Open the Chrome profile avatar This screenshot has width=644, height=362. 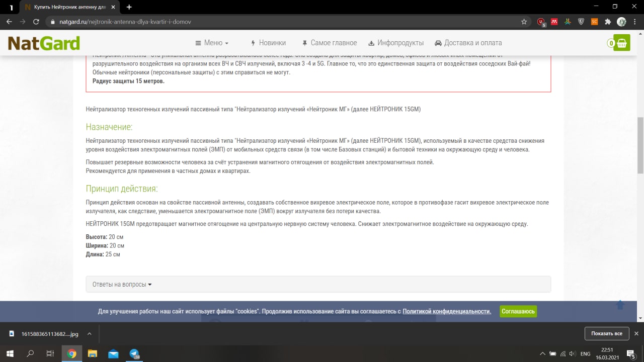[621, 22]
